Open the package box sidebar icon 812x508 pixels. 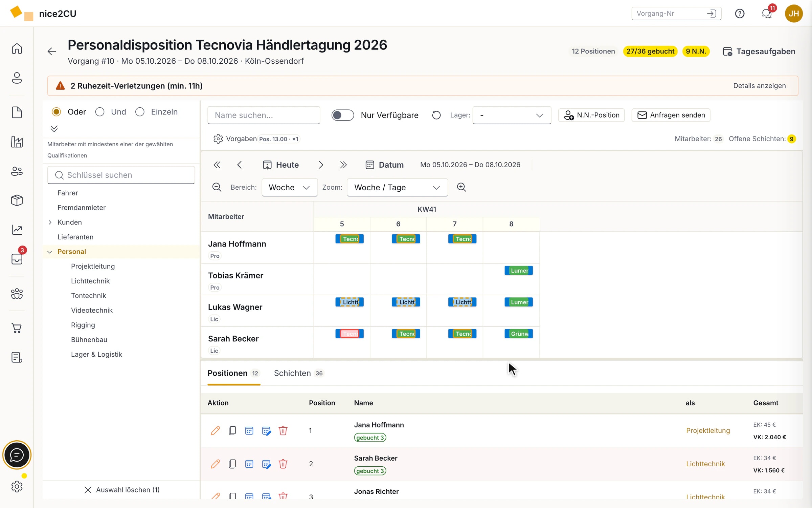point(17,200)
